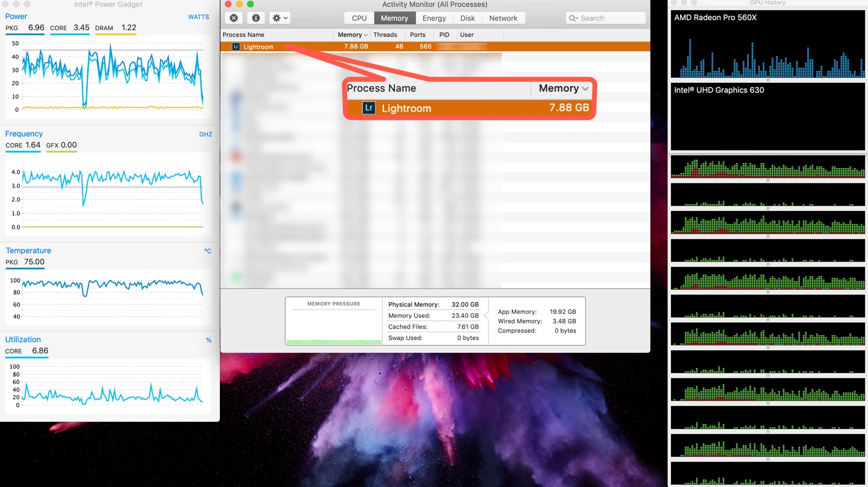The height and width of the screenshot is (487, 868).
Task: Open the gear action menu dropdown
Action: (280, 18)
